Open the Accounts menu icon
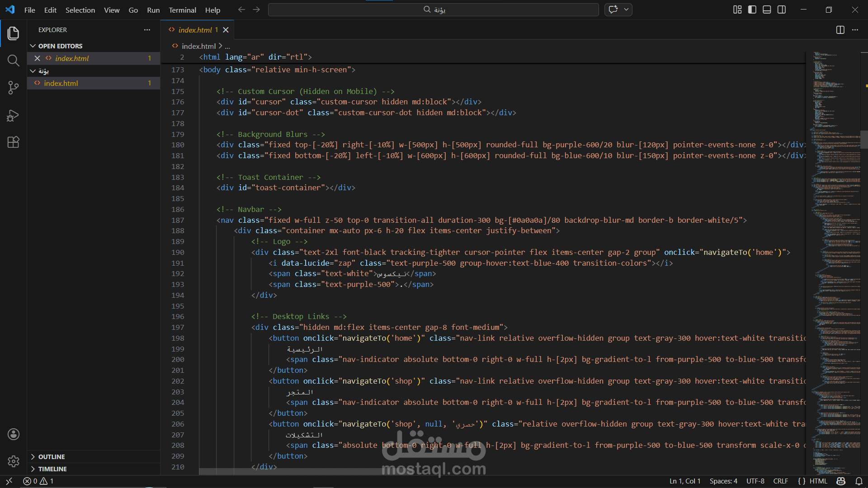The width and height of the screenshot is (868, 488). [13, 434]
